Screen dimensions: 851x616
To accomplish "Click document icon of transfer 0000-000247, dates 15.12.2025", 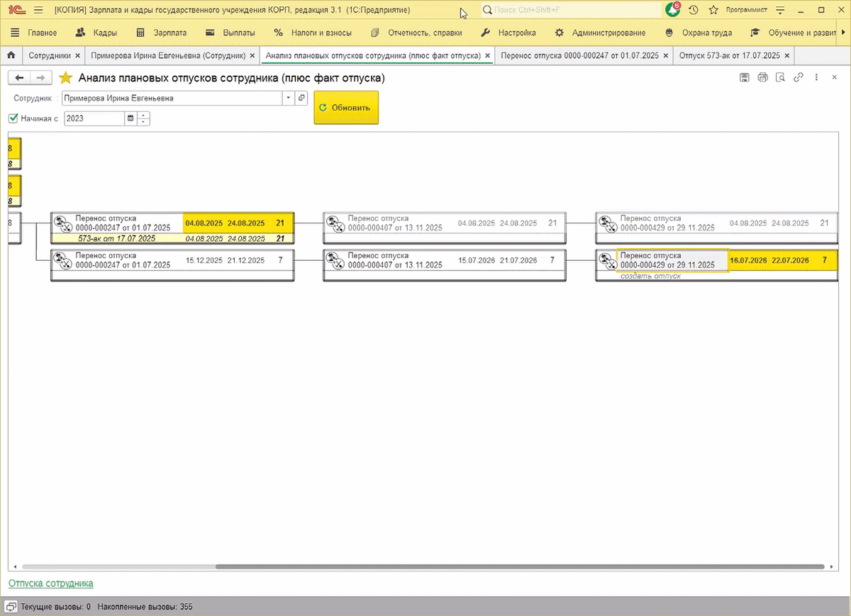I will coord(62,259).
